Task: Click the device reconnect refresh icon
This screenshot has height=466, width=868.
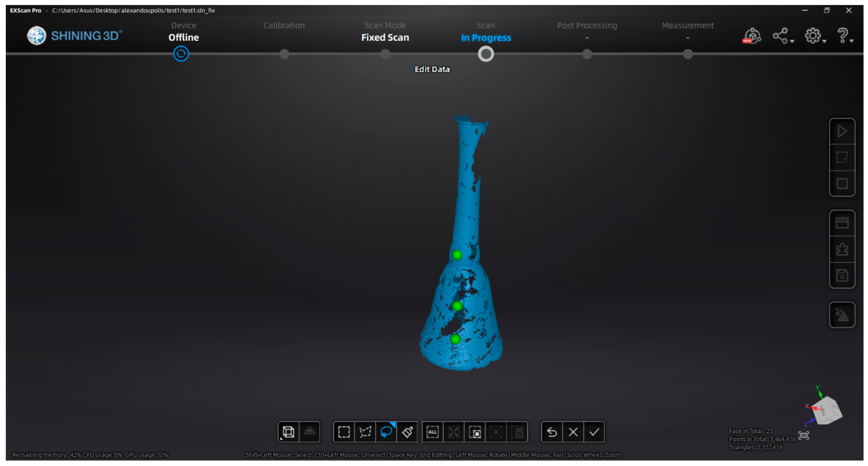Action: click(181, 54)
